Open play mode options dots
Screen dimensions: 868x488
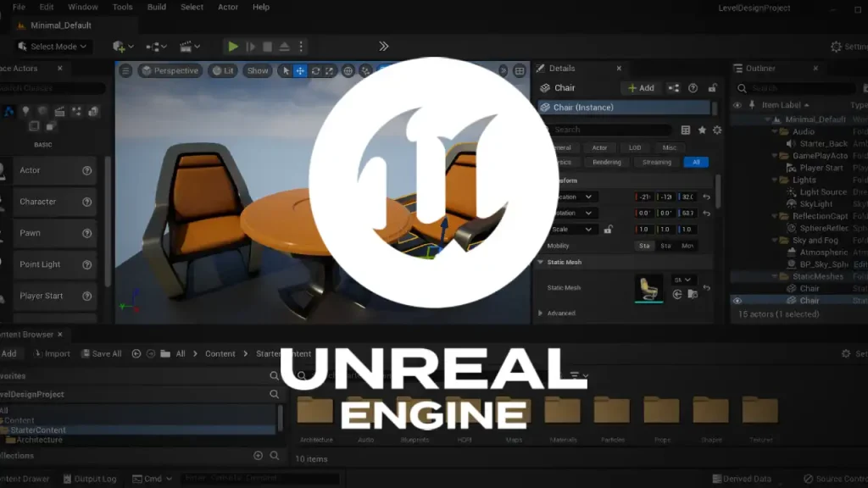301,47
